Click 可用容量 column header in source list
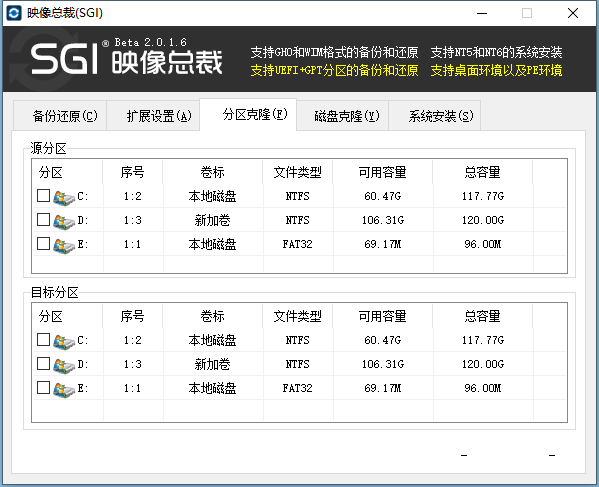The image size is (599, 487). coord(382,172)
